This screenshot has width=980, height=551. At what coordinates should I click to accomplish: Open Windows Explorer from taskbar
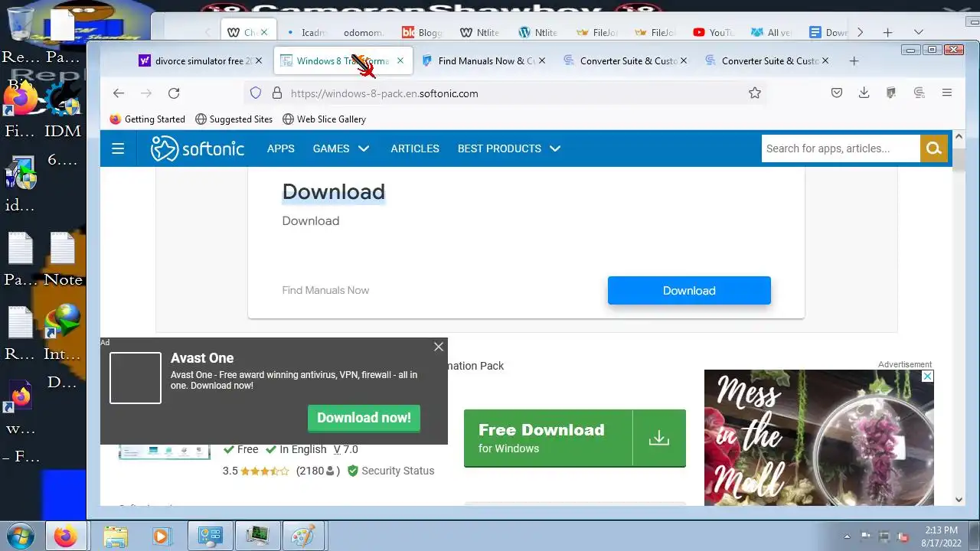point(116,536)
